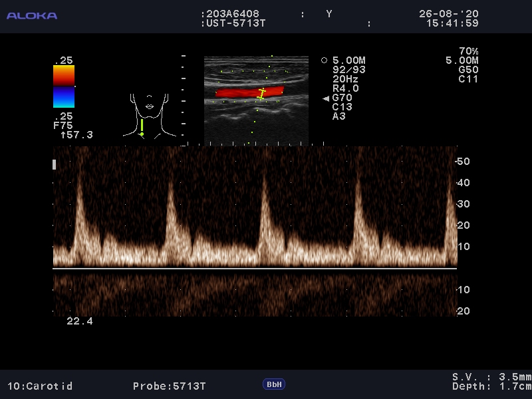Click the triangle pointer beside G70
This screenshot has height=399, width=532.
click(x=326, y=98)
